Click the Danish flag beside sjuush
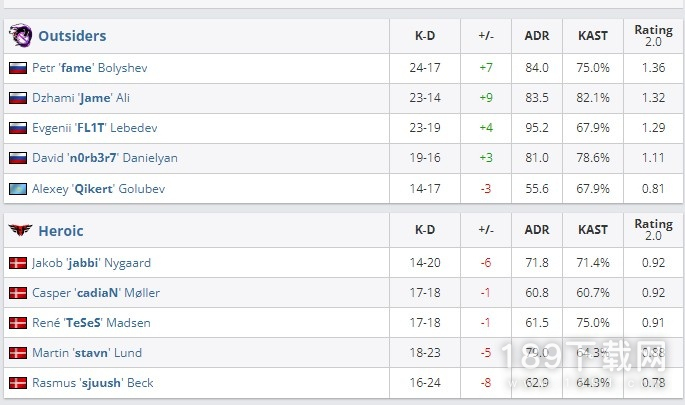The height and width of the screenshot is (405, 685). 18,383
